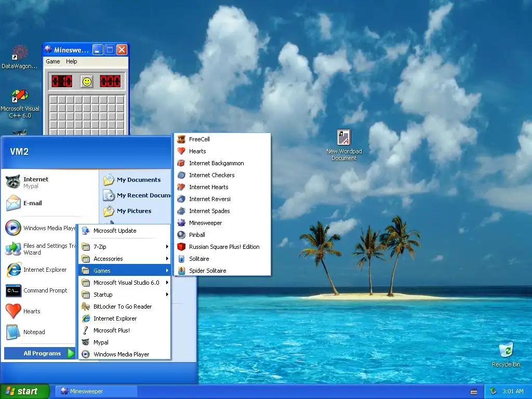Screen dimensions: 532x399
Task: Launch Hearts from Start menu recent list
Action: tap(40, 311)
